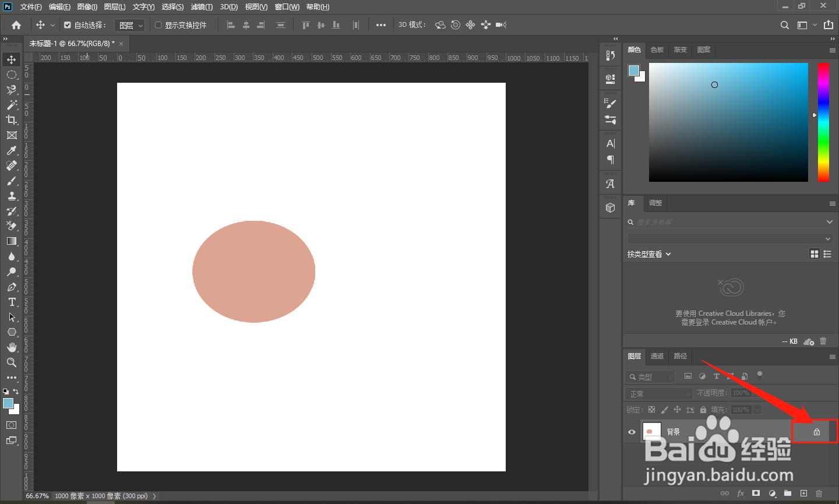Toggle lock position icon in the Layers panel

(677, 410)
